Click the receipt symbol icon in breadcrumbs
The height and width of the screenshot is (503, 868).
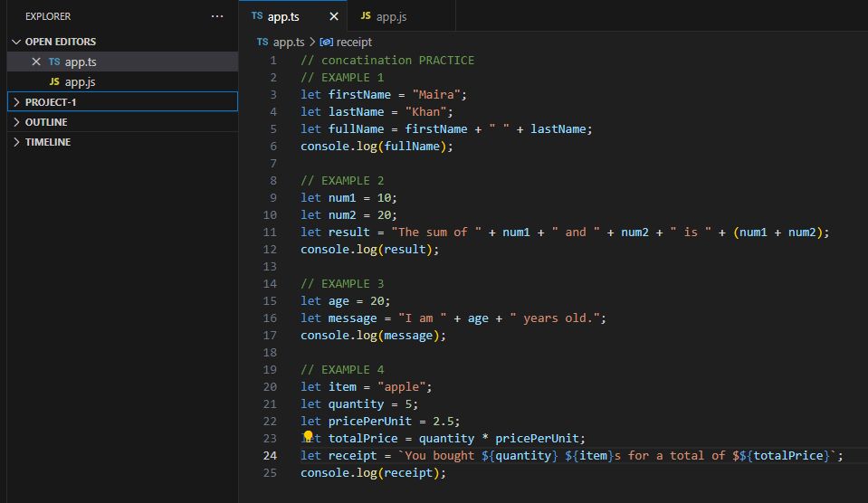326,42
